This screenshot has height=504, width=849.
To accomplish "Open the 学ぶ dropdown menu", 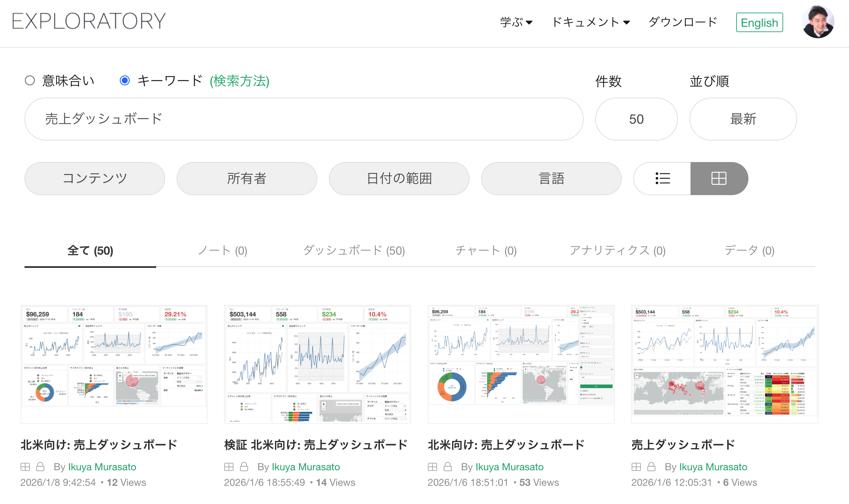I will tap(516, 22).
